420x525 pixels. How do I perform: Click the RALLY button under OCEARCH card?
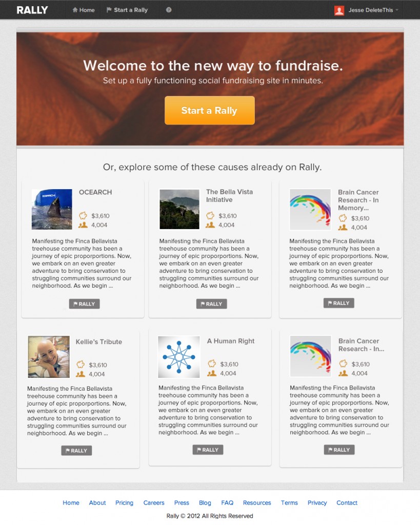pyautogui.click(x=85, y=304)
